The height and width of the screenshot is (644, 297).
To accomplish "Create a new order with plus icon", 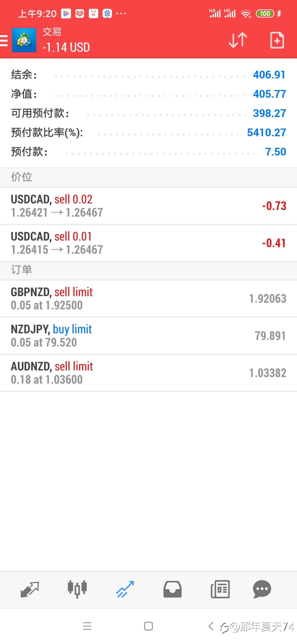I will coord(277,40).
